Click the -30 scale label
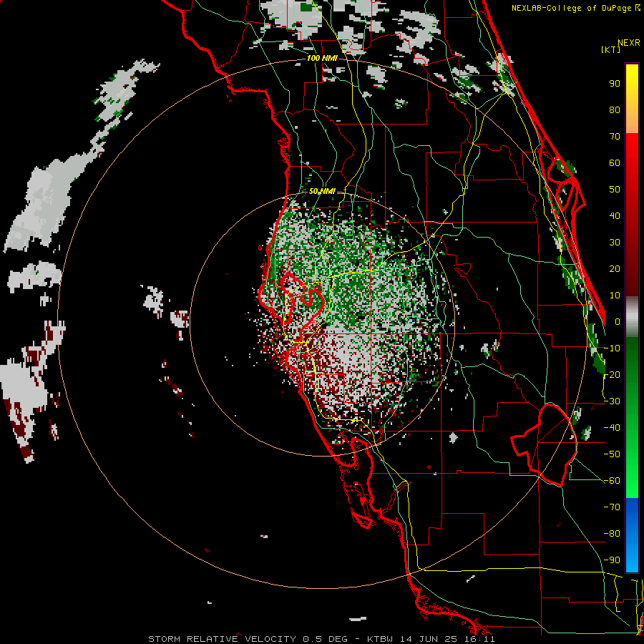 coord(612,401)
